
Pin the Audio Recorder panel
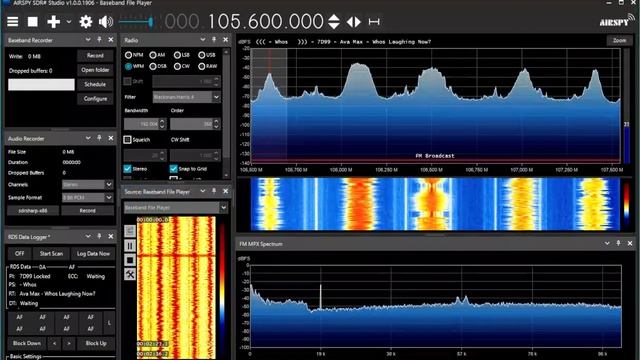[x=99, y=138]
